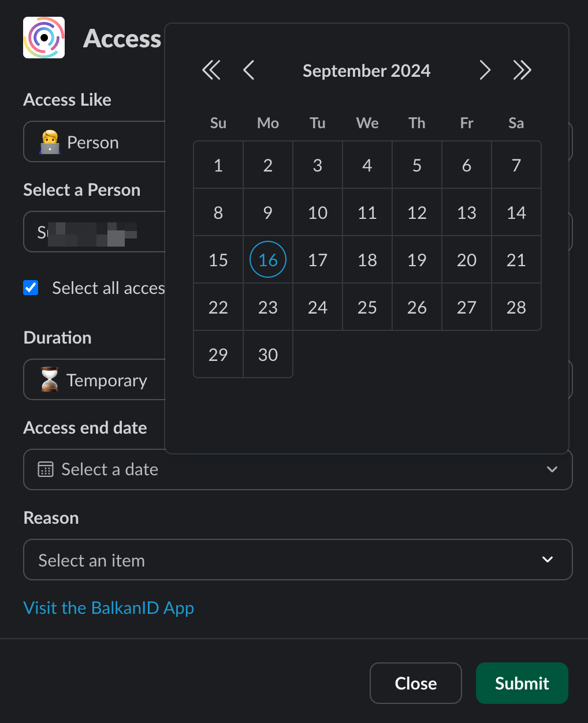Click the Close button
The image size is (588, 723).
[x=415, y=683]
